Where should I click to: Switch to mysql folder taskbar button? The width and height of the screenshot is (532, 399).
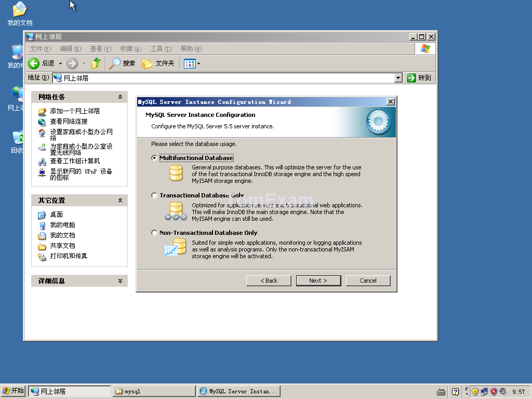tap(154, 391)
